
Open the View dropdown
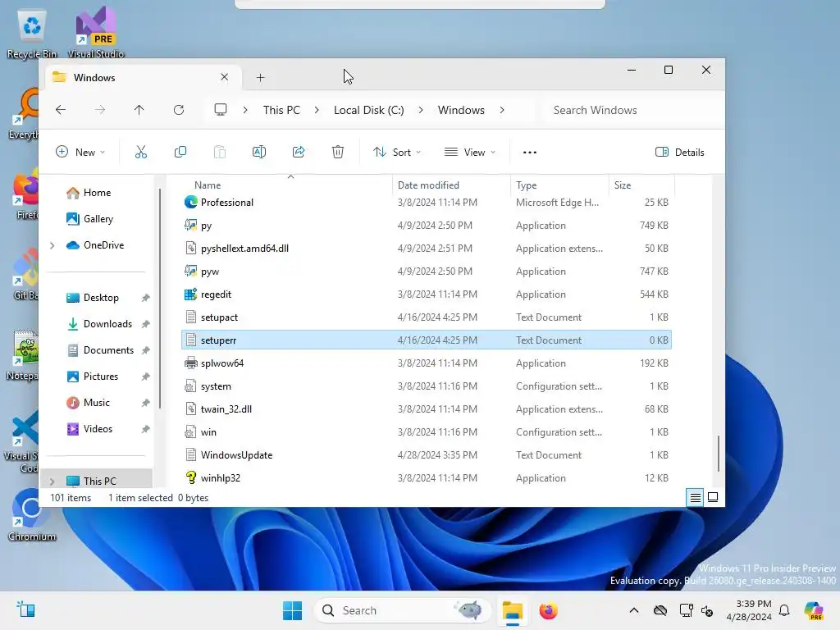470,152
